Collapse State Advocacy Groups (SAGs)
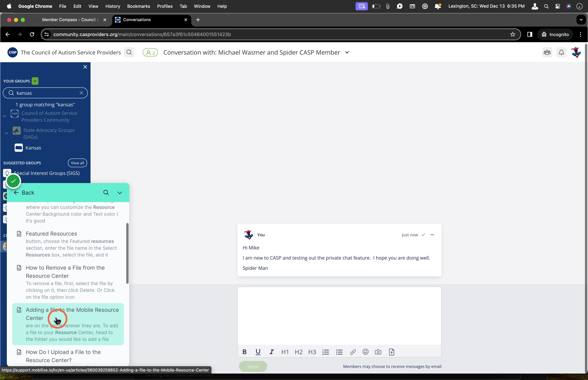This screenshot has width=588, height=380. tap(6, 133)
